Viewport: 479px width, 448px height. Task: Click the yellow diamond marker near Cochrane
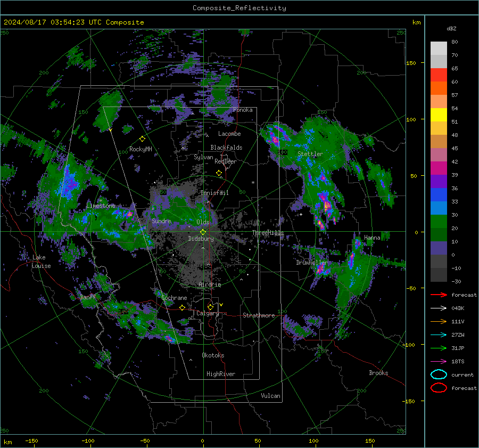(183, 308)
